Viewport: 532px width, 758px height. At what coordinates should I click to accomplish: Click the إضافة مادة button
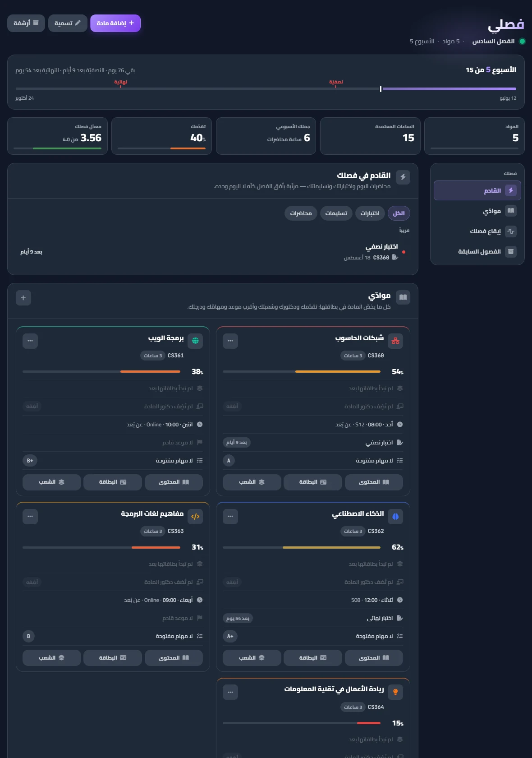point(115,23)
